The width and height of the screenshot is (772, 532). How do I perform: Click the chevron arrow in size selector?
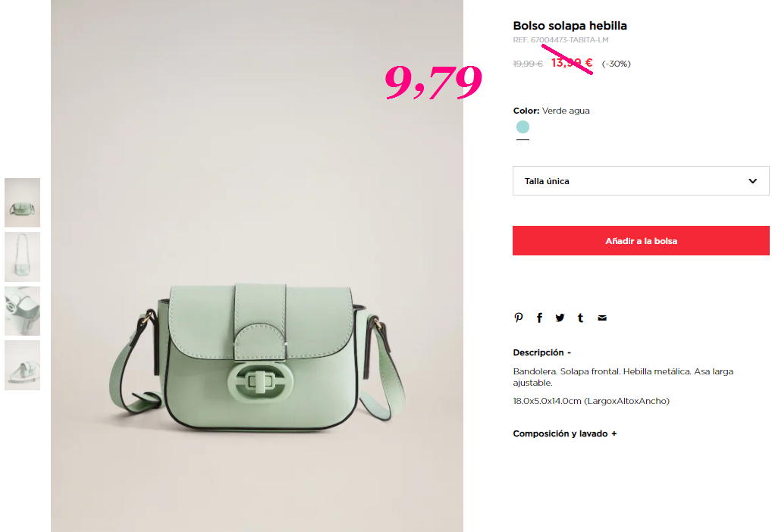coord(752,181)
